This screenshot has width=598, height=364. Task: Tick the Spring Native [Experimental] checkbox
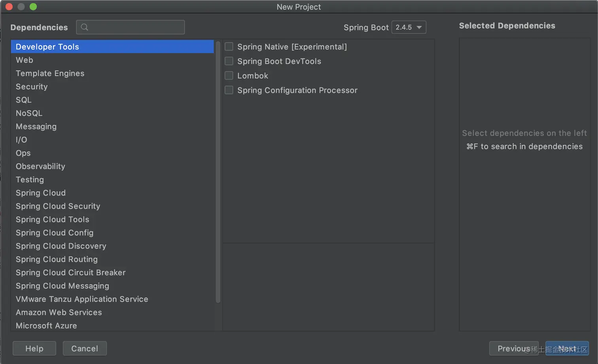(229, 47)
